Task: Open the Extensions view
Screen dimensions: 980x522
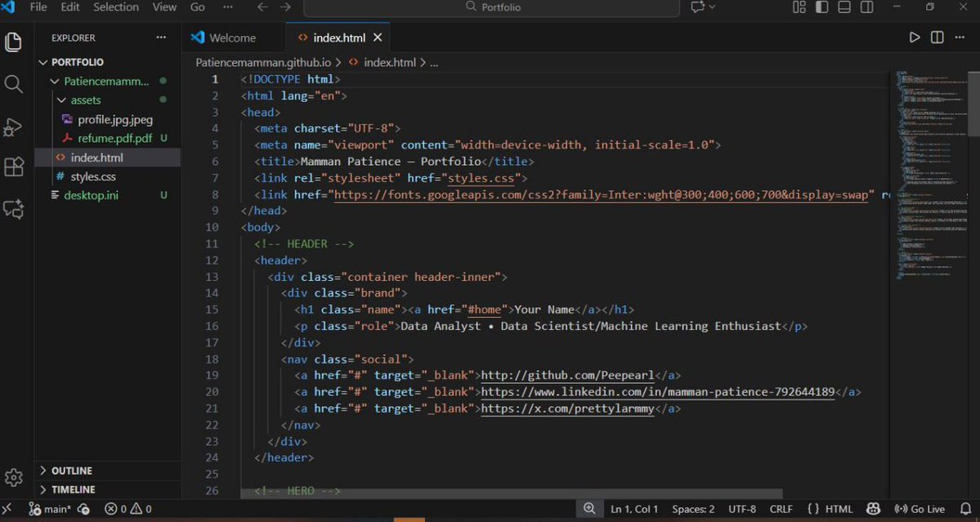Action: (13, 167)
